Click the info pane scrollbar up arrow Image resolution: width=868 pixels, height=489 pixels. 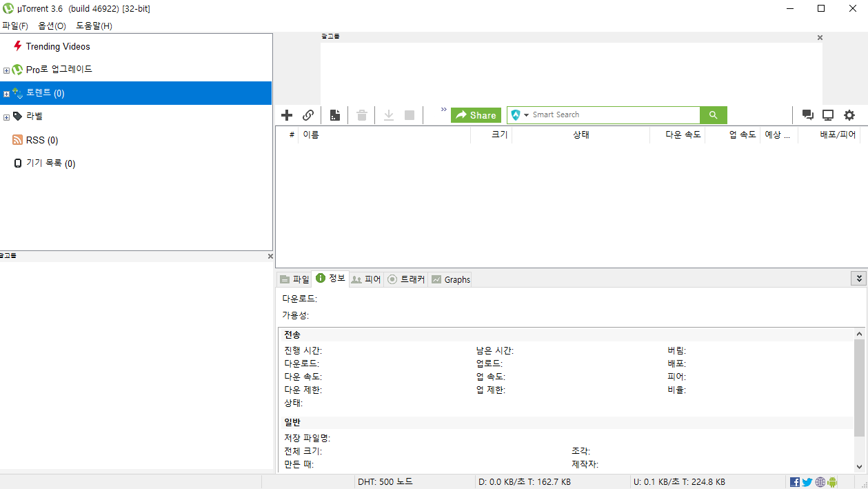[859, 334]
